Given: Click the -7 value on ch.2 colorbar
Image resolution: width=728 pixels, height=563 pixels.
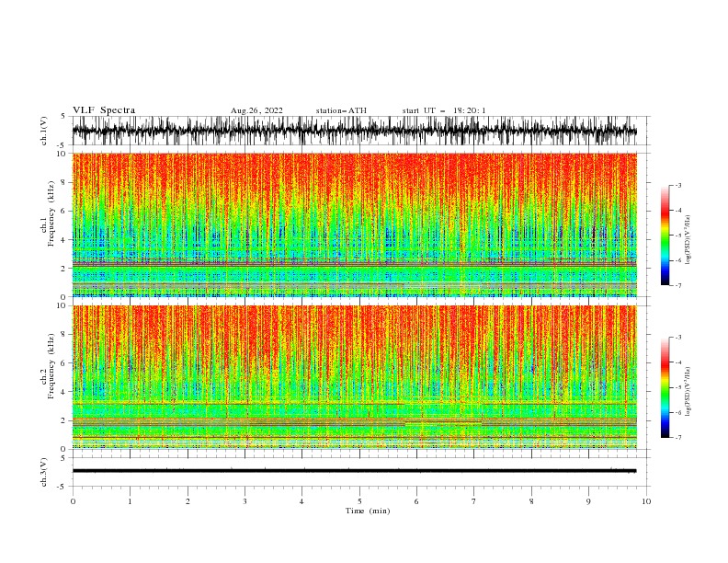Looking at the screenshot, I should (678, 437).
